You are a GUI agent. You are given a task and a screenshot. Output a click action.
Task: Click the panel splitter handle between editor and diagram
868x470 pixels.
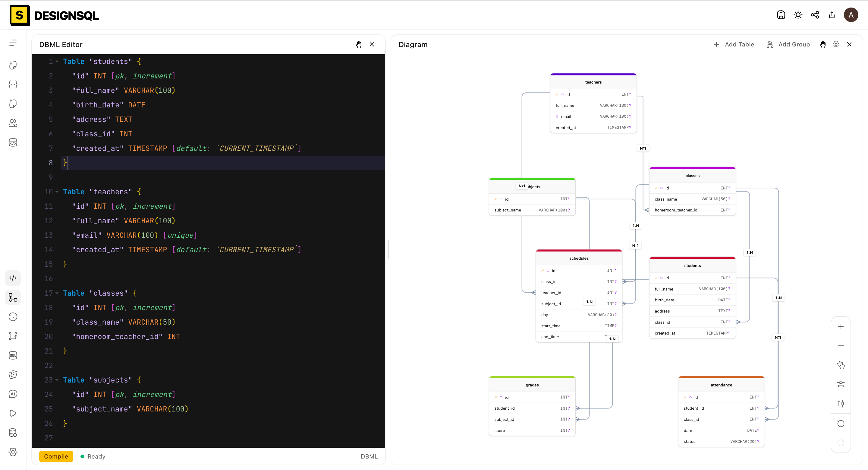[x=388, y=249]
